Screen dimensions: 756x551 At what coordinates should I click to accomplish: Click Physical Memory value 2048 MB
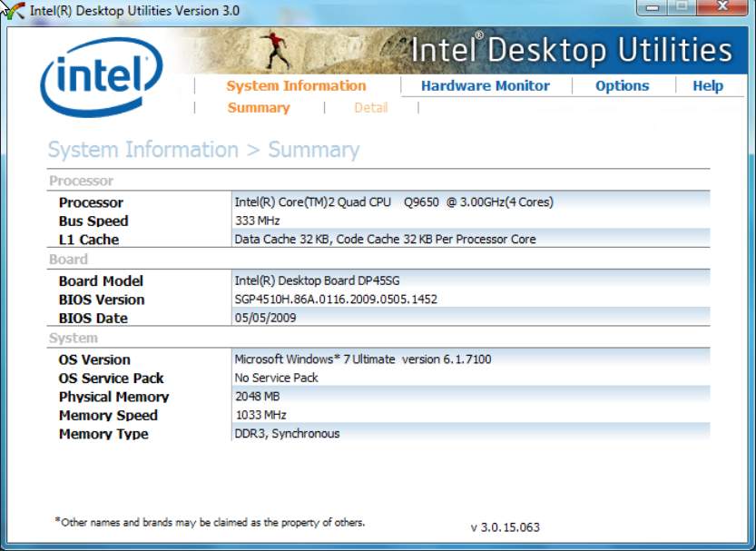(x=257, y=397)
